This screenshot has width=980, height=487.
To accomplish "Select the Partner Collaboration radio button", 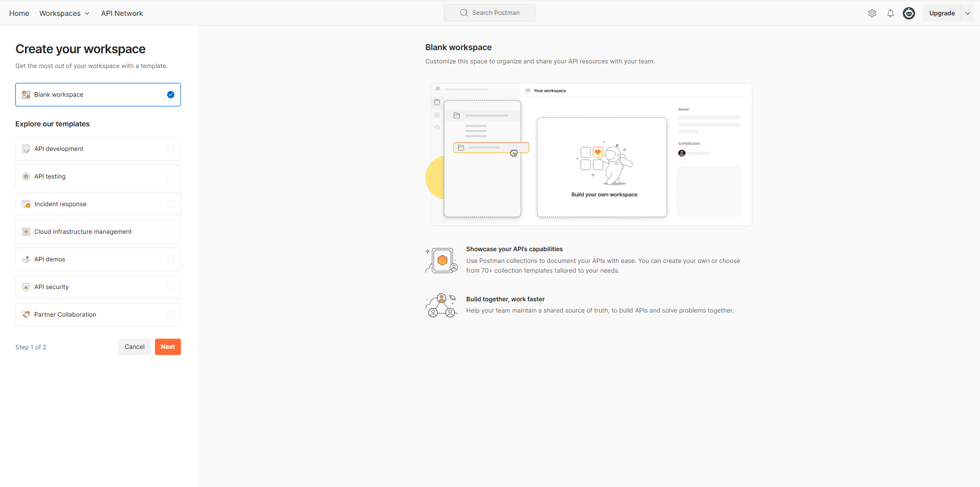I will click(x=171, y=315).
